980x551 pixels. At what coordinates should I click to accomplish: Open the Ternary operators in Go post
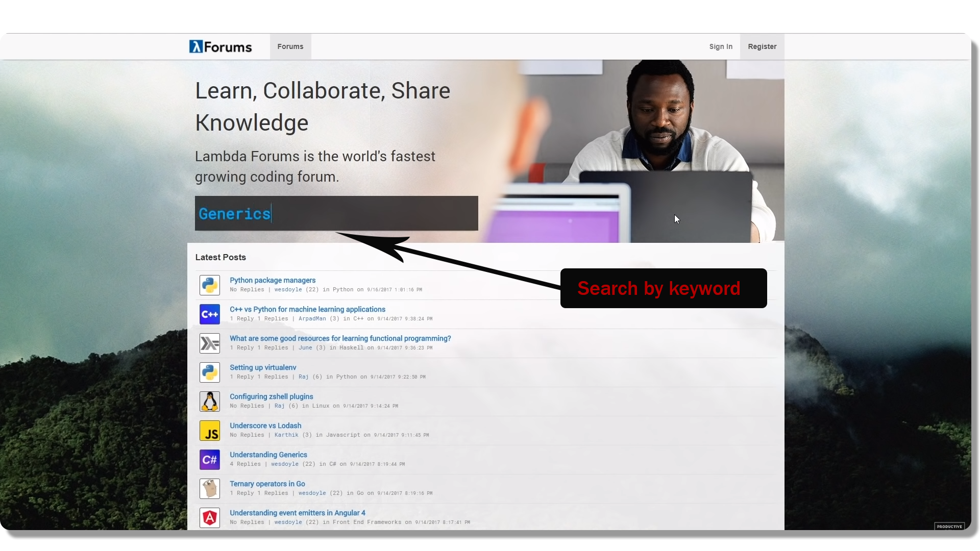pos(267,484)
